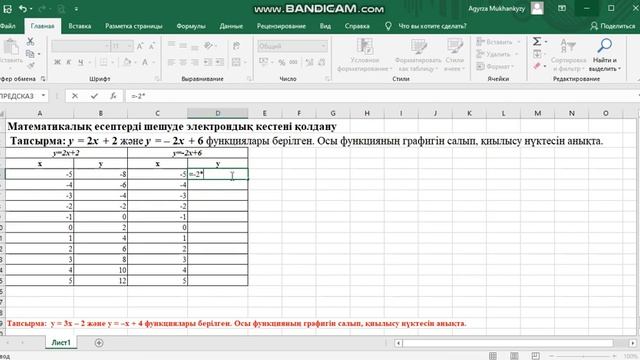640x360 pixels.
Task: Click the Copy icon in clipboard group
Action: 30,53
